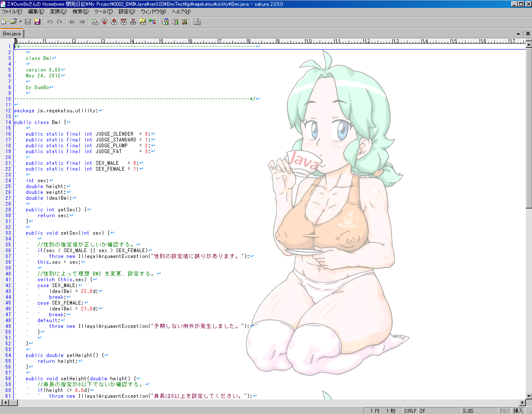Jump to previous location arrow icon

pyautogui.click(x=72, y=22)
